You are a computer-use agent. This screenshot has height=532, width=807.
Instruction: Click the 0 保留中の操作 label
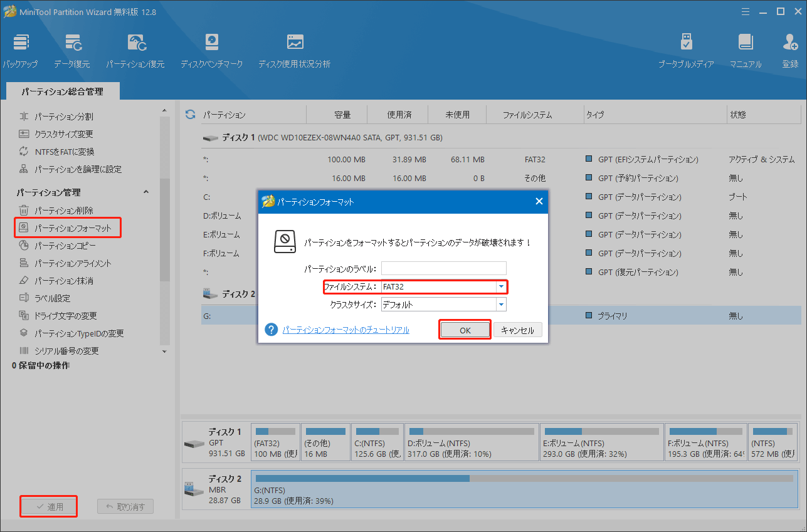41,365
